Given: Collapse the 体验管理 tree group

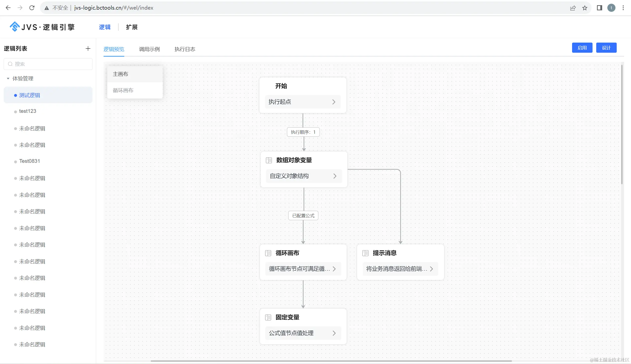Looking at the screenshot, I should [x=8, y=79].
